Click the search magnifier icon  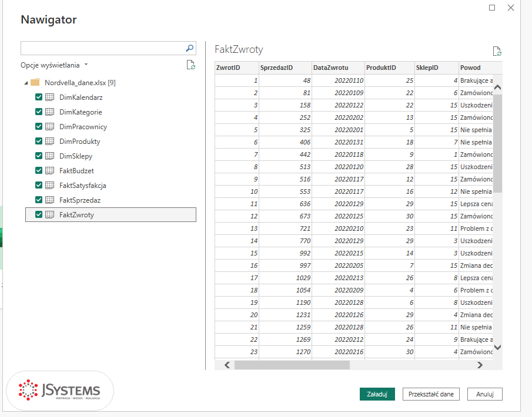coord(190,48)
